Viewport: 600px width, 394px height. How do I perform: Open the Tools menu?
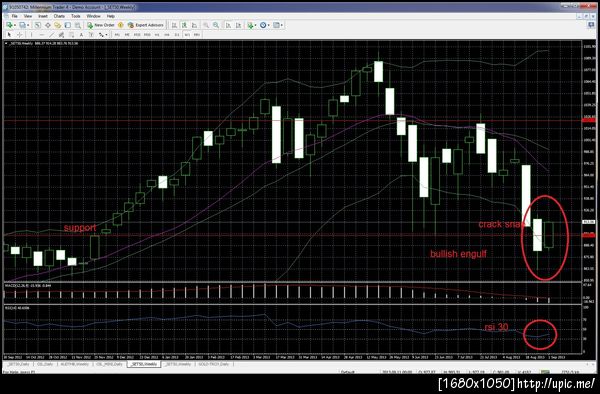pyautogui.click(x=76, y=16)
